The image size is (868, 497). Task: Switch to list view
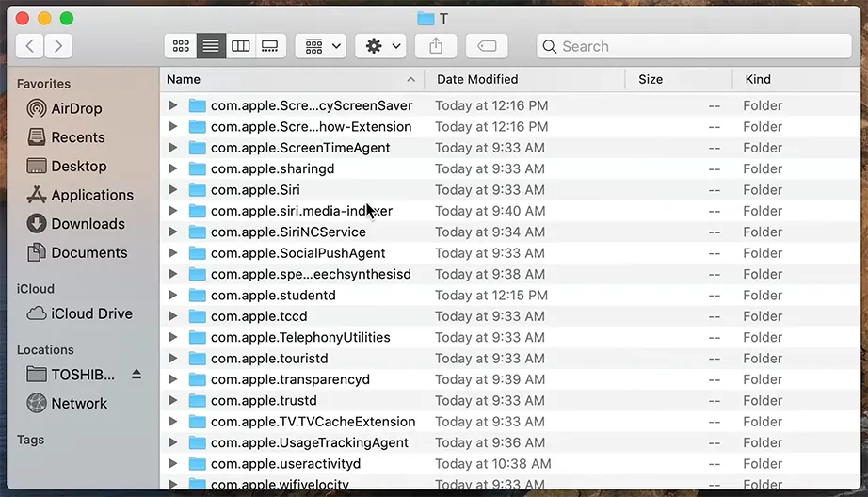(211, 46)
